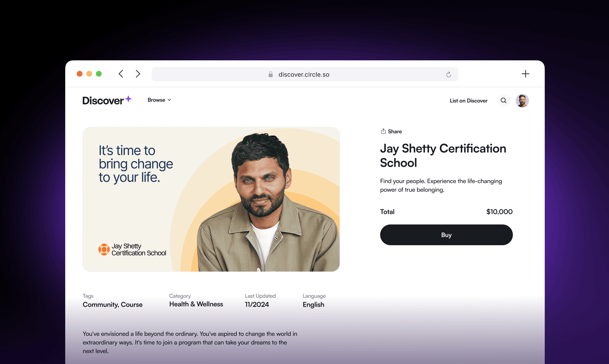
Task: Click the red close window dot
Action: point(80,74)
